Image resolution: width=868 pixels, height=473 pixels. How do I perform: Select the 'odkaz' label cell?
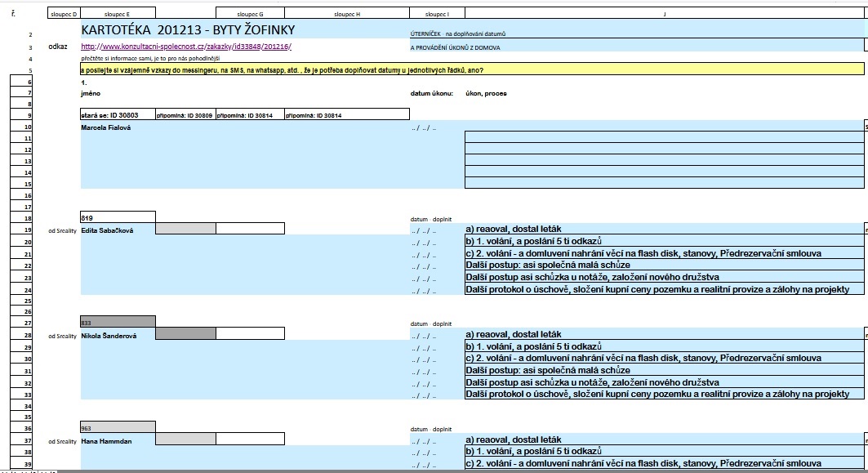pos(58,47)
